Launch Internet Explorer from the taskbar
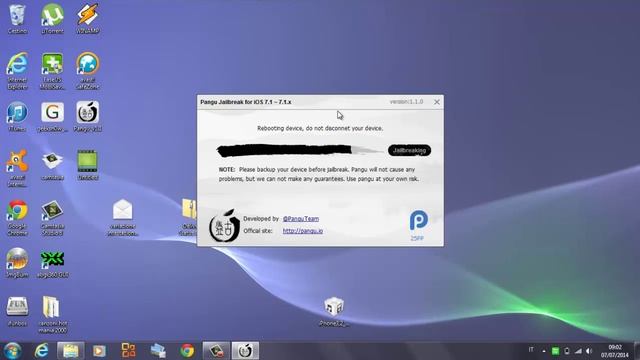640x360 pixels. pos(41,351)
